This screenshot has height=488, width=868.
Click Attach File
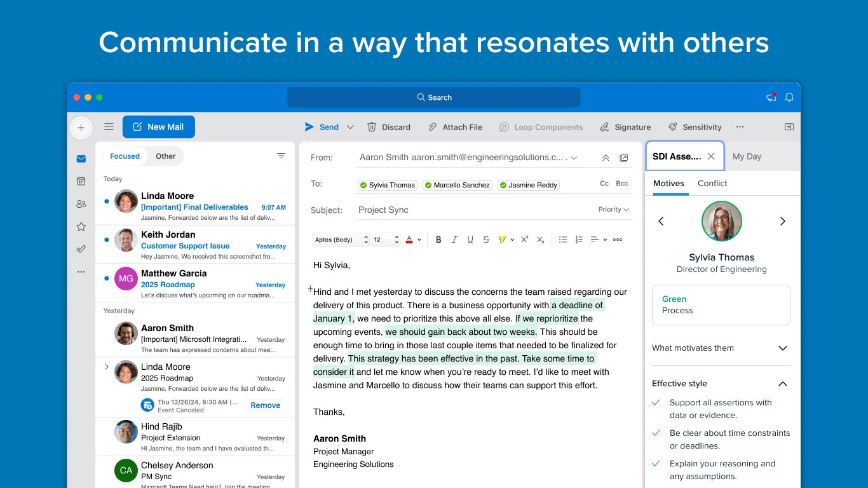point(455,127)
